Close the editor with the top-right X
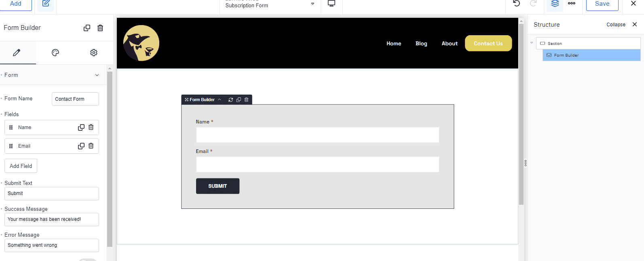 [633, 3]
